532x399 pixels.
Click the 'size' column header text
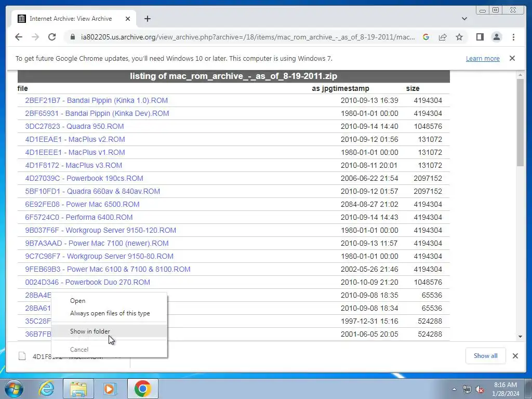pos(413,88)
